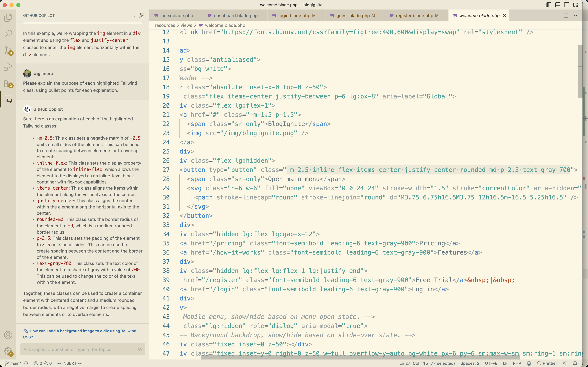Send the Copilot chat message

point(140,349)
